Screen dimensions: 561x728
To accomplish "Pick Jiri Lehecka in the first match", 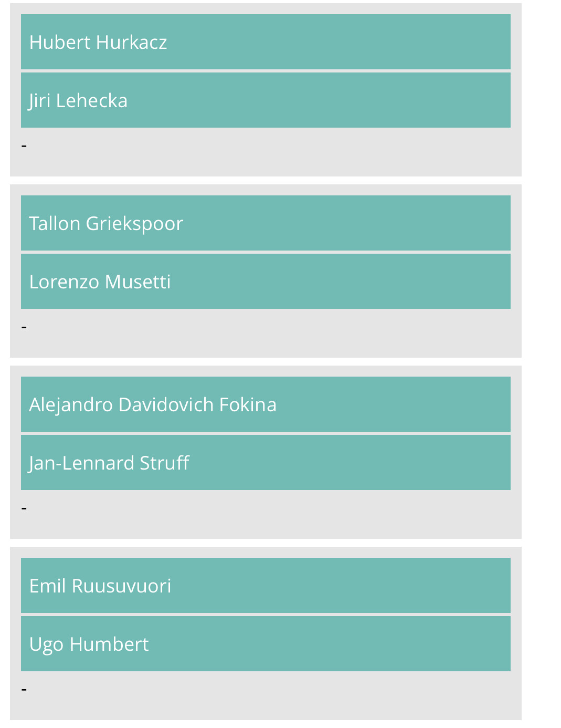I will (x=266, y=100).
